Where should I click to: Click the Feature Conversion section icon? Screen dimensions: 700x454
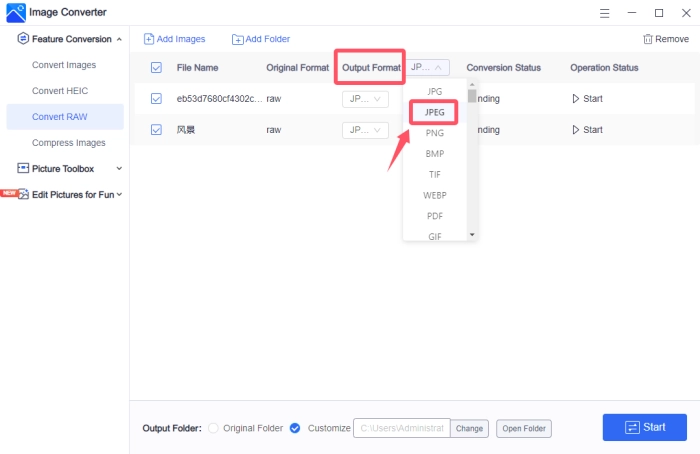pyautogui.click(x=23, y=39)
